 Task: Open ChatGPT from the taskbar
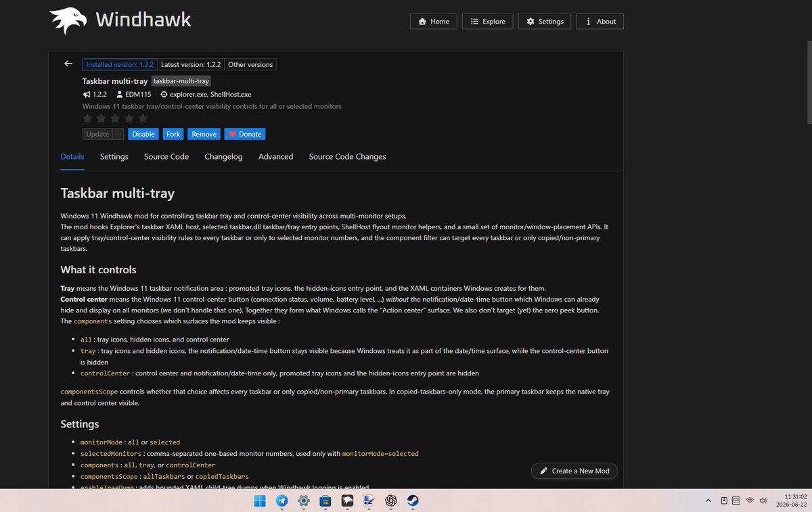[390, 501]
